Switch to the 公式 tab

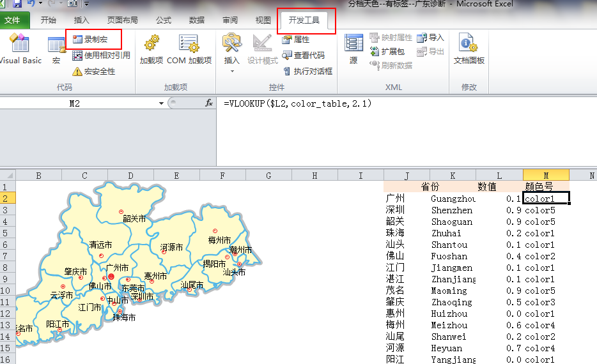pos(164,20)
